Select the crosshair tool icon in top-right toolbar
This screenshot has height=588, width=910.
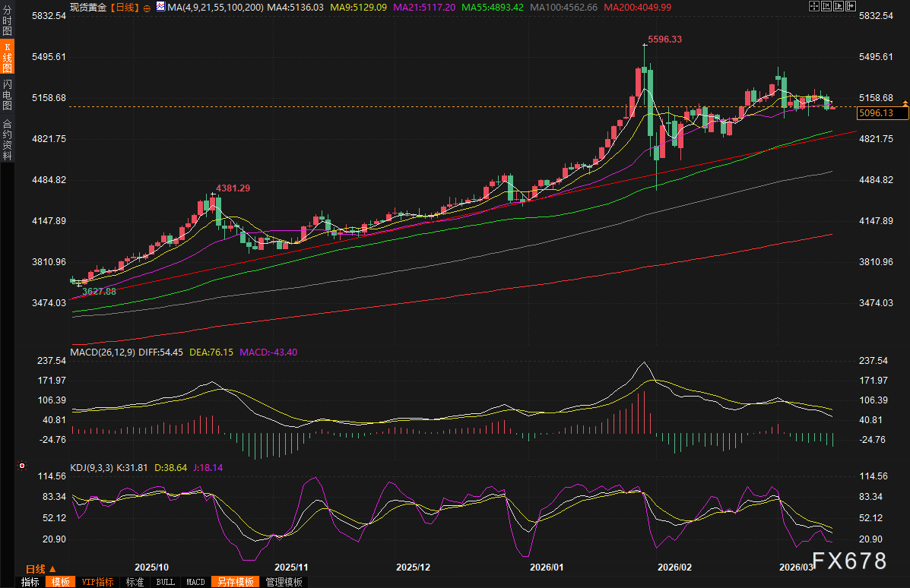814,6
